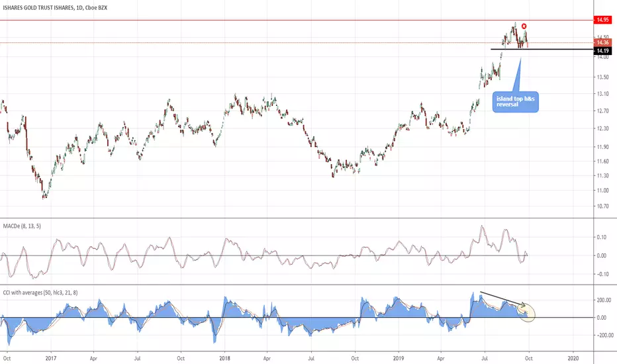Screen dimensions: 617x364
Task: Click the 11.90 price axis label
Action: click(x=602, y=147)
